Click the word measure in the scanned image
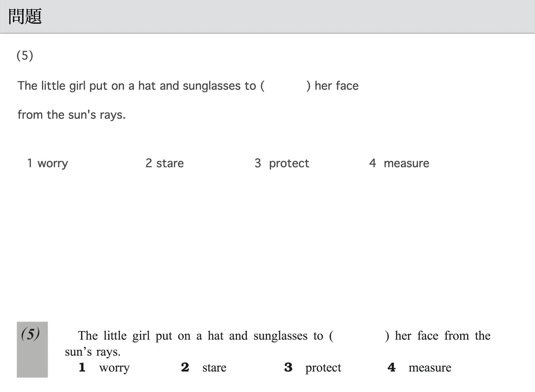The width and height of the screenshot is (535, 392). click(430, 368)
